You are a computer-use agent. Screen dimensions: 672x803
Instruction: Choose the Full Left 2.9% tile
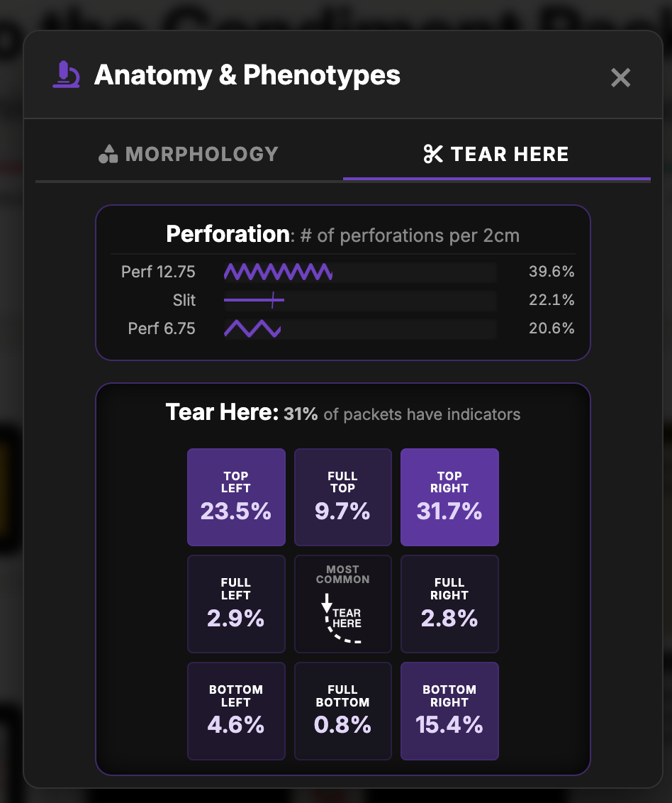(x=236, y=604)
